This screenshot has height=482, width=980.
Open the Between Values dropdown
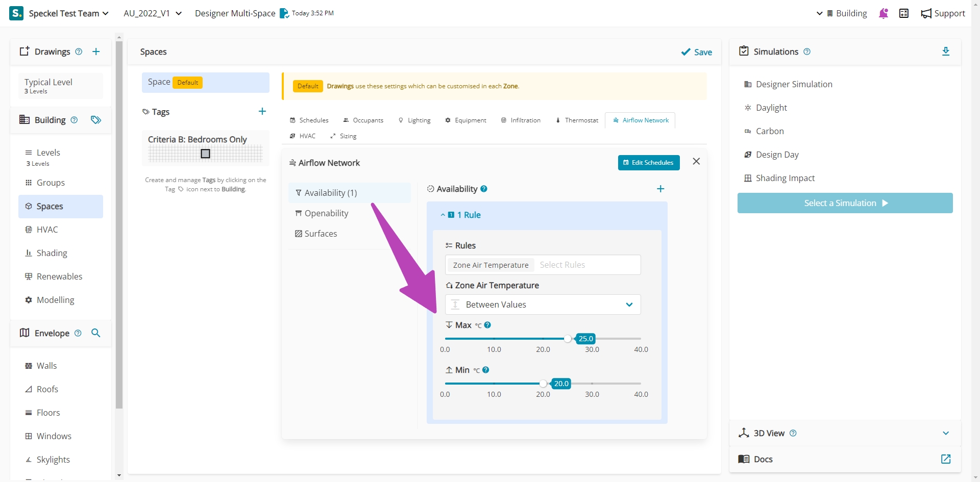[543, 305]
